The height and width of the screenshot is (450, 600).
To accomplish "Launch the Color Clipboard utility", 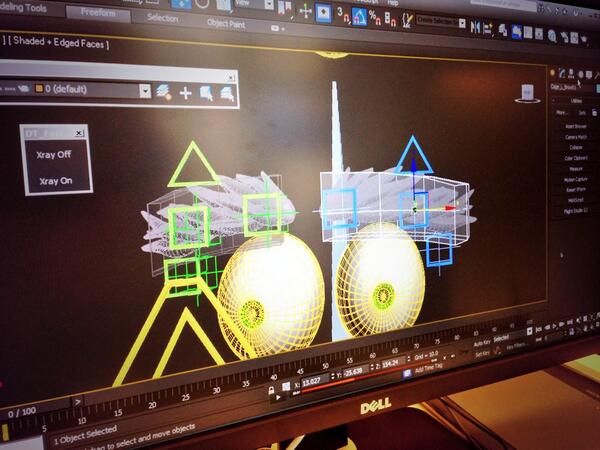I will click(576, 158).
